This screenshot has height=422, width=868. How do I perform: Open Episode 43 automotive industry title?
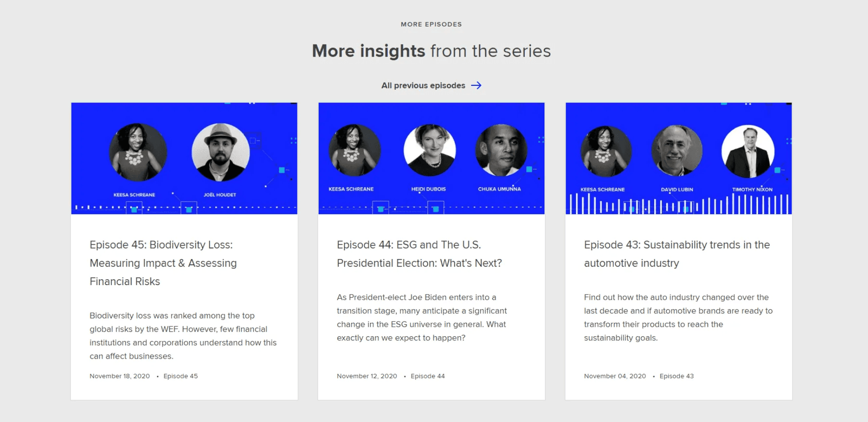tap(676, 254)
